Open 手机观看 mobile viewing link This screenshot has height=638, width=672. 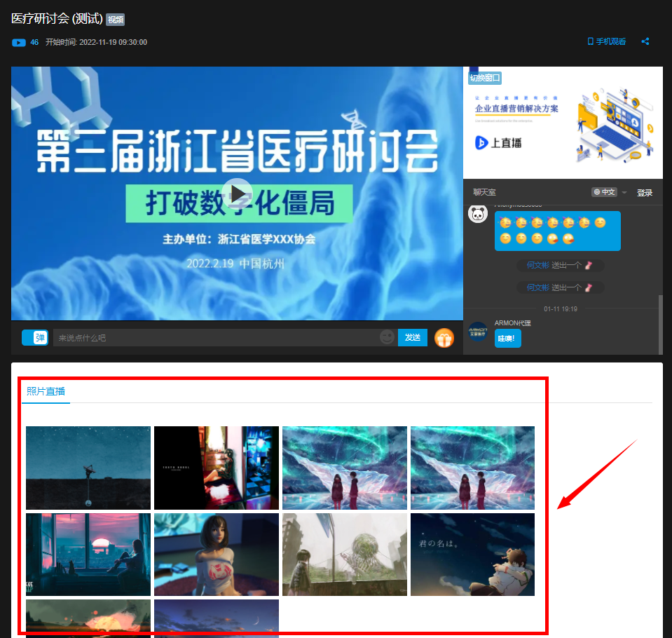tap(606, 41)
